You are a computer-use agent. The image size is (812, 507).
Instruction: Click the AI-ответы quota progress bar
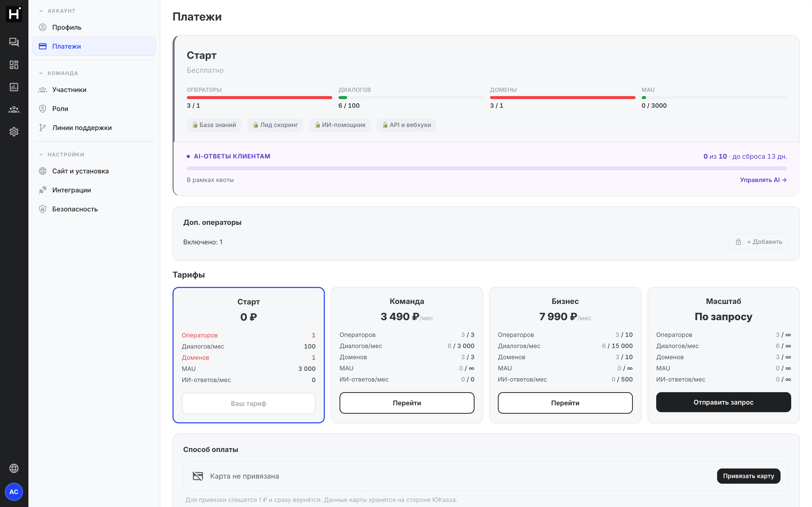[486, 168]
